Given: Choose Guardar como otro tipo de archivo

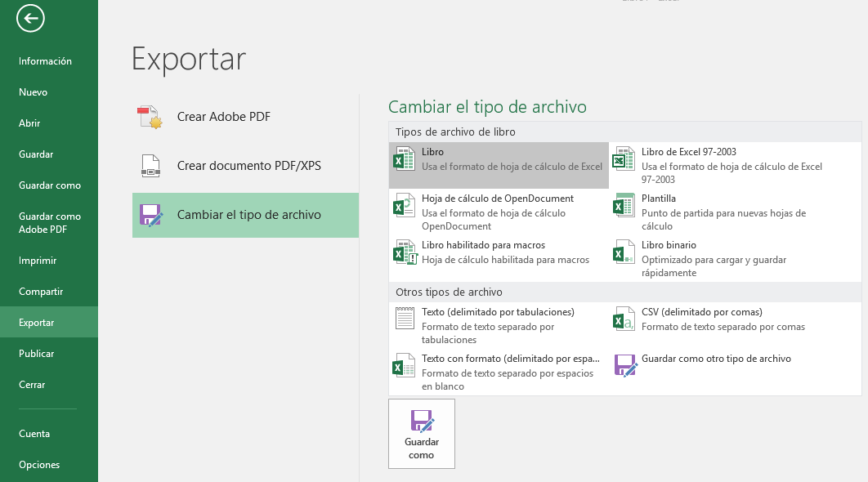Looking at the screenshot, I should pos(716,359).
